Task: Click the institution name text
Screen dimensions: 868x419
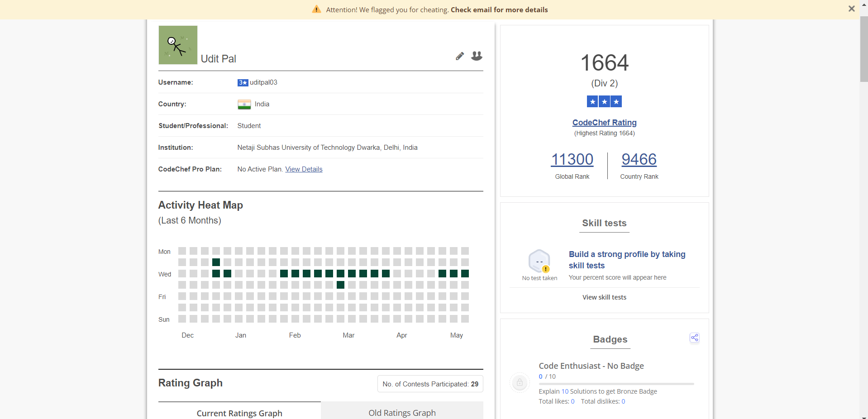Action: tap(327, 148)
